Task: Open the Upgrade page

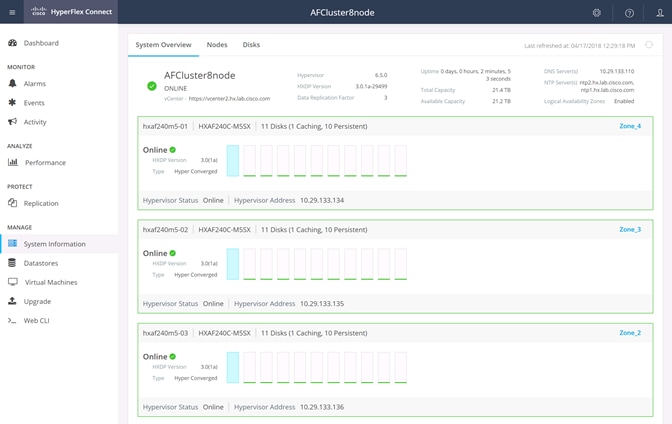Action: (x=37, y=301)
